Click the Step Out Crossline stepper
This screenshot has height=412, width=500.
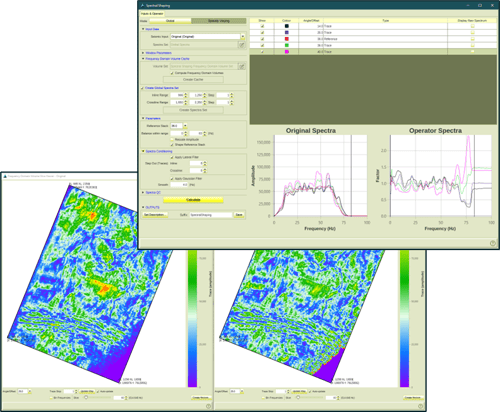[205, 171]
